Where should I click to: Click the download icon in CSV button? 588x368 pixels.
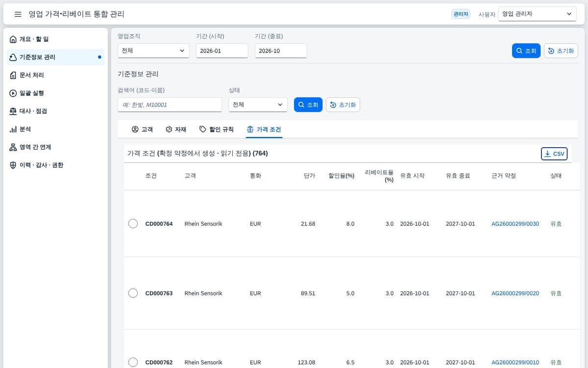click(547, 154)
